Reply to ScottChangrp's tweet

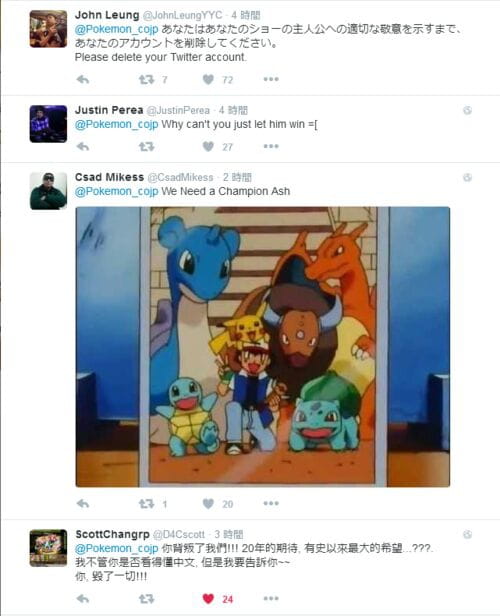coord(83,599)
